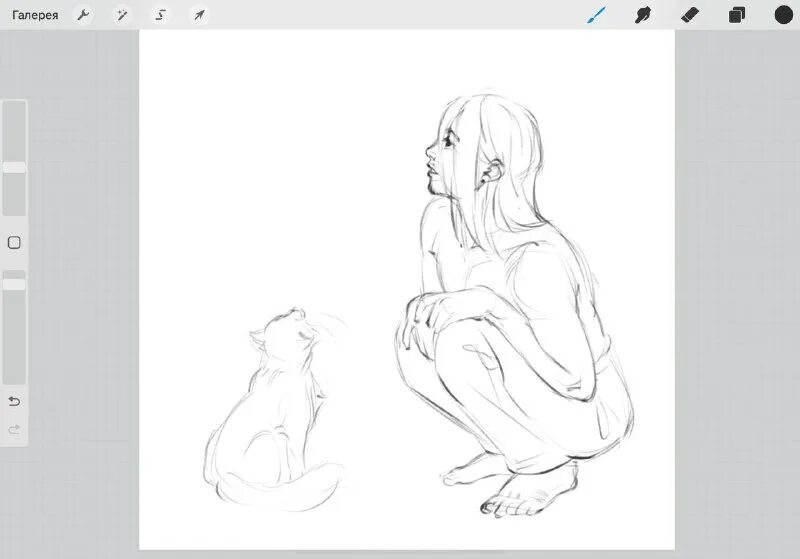Tap the square modify button in sidebar
Screen dimensions: 800x559
(14, 242)
